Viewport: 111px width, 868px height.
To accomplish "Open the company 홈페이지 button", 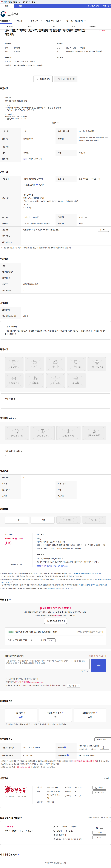I will [x=99, y=788].
